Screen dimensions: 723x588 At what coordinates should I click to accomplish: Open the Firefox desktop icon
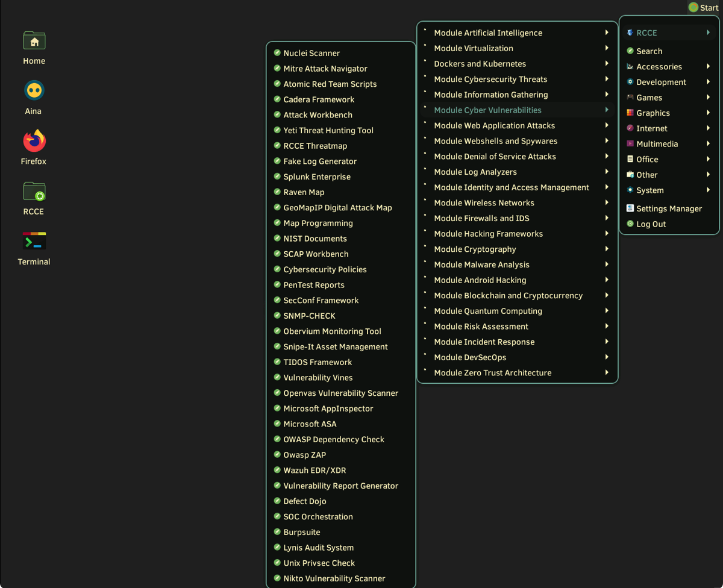[34, 142]
